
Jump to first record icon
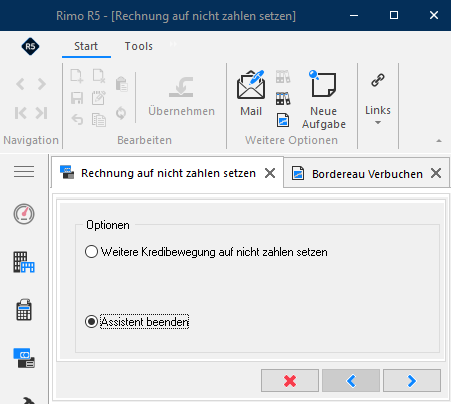point(20,113)
